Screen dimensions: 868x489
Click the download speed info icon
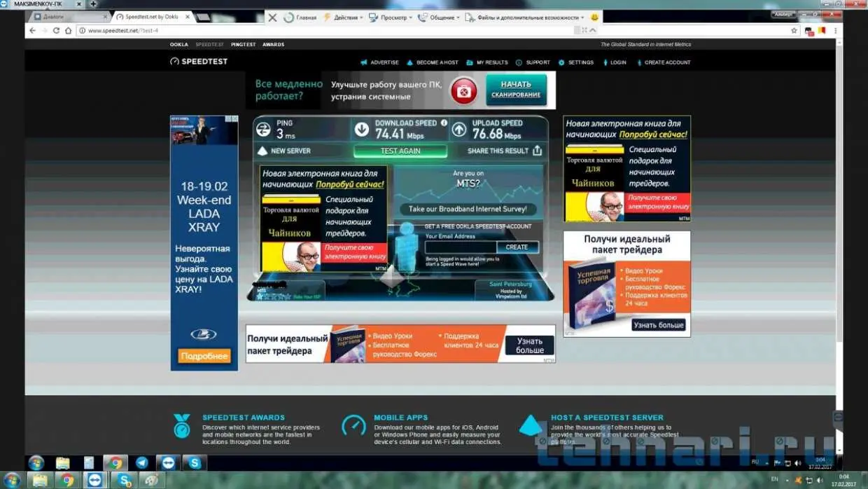point(444,123)
